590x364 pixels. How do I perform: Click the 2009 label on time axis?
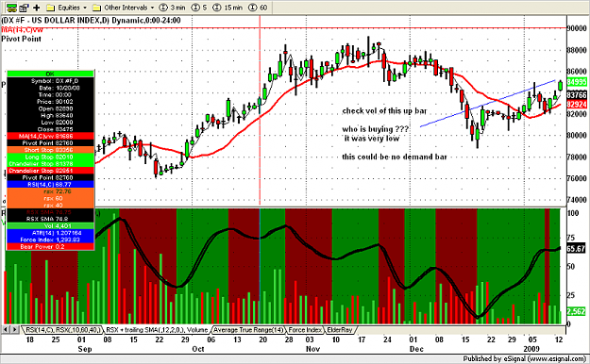[x=531, y=349]
